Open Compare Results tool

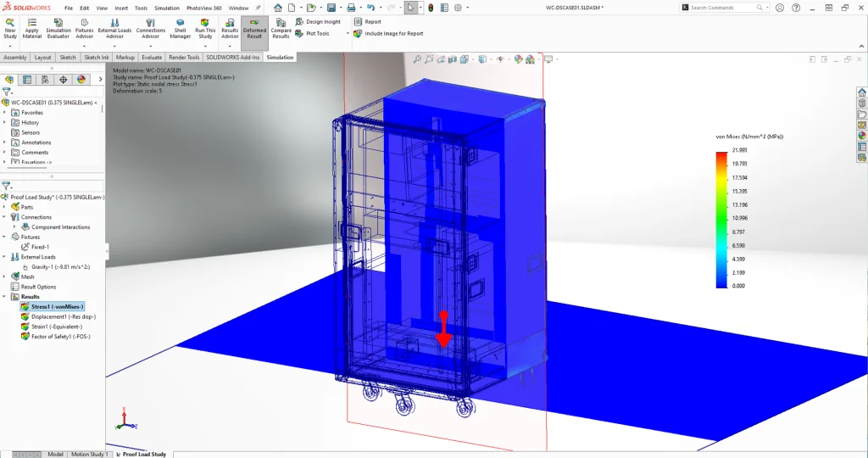click(x=281, y=27)
